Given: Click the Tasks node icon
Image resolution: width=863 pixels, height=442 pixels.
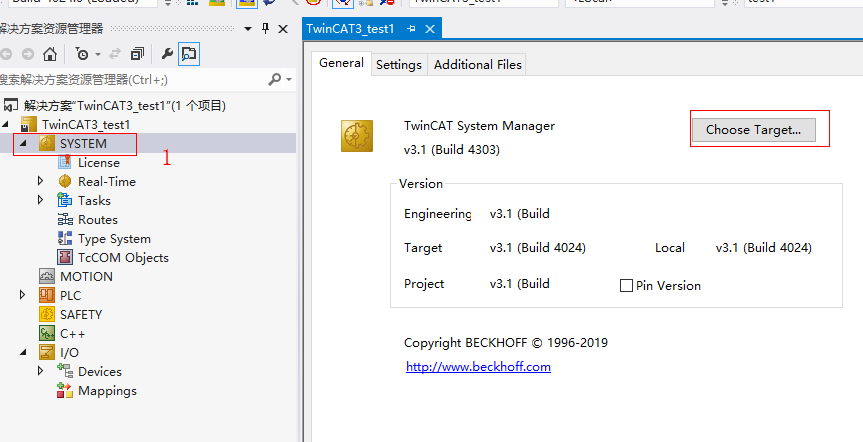Looking at the screenshot, I should (65, 200).
